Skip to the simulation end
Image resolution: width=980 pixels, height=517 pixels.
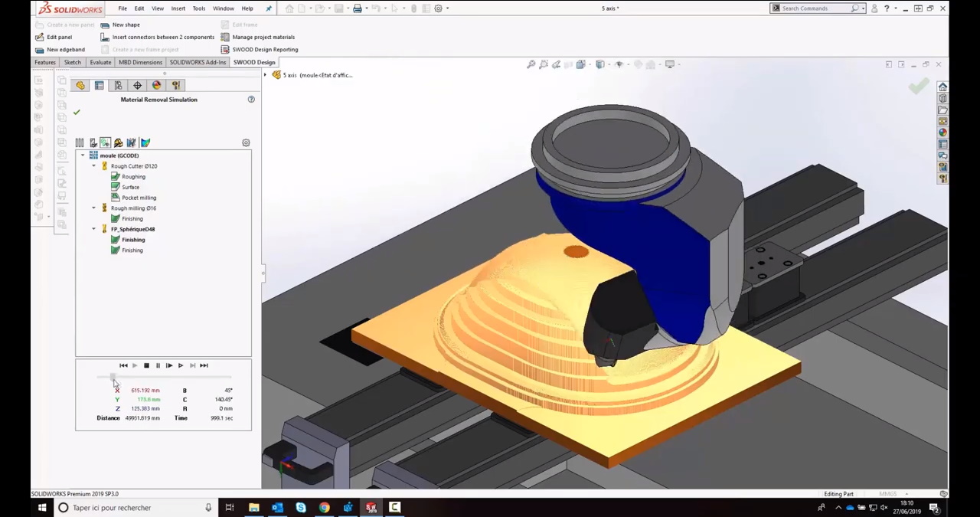204,365
